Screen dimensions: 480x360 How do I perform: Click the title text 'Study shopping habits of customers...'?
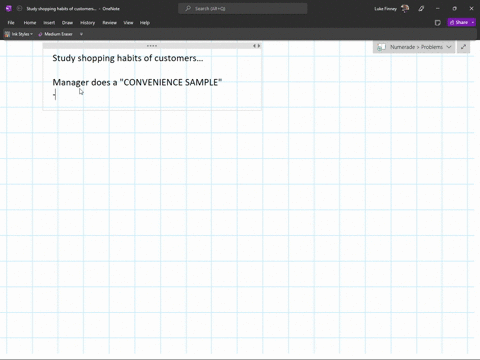[x=128, y=58]
